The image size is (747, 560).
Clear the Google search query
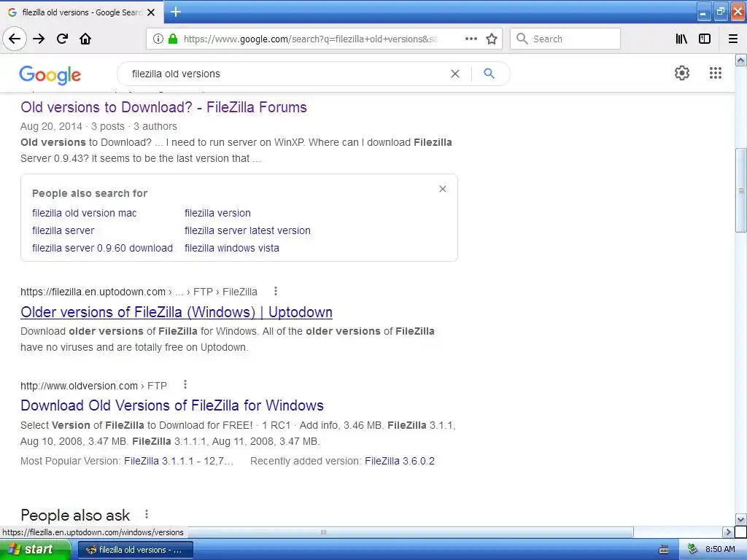pos(455,74)
